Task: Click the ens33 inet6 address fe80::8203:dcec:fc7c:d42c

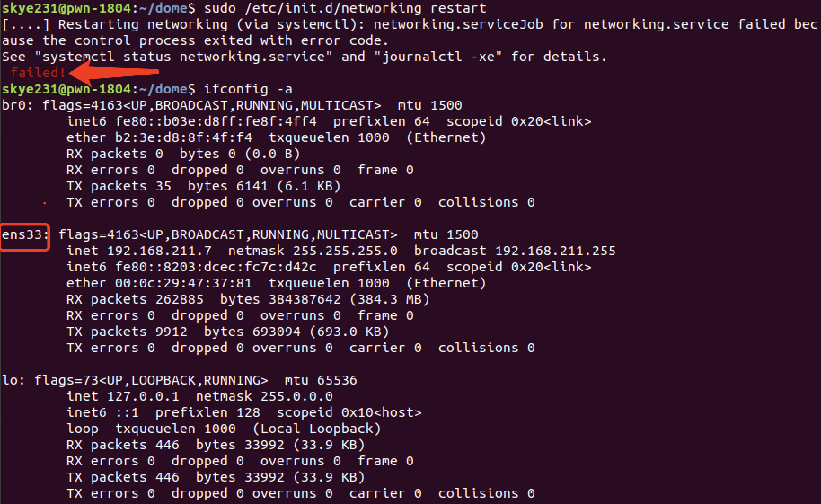Action: tap(216, 267)
